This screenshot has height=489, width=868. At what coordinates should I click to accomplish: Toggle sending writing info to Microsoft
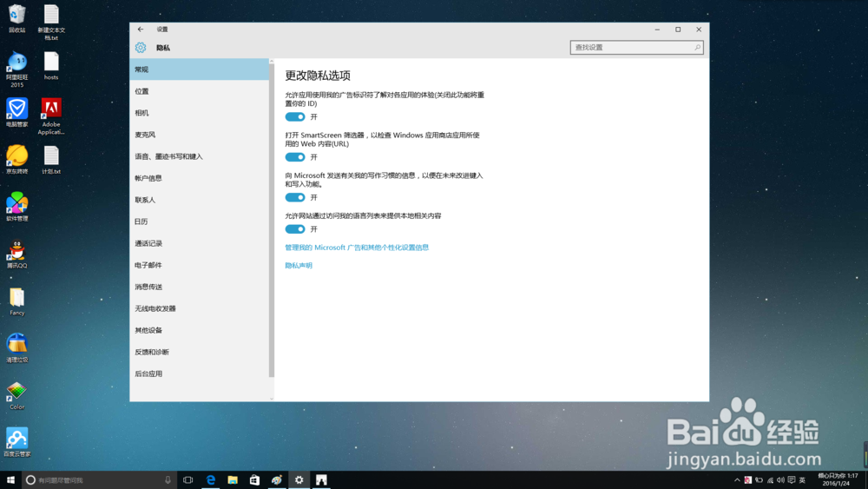pyautogui.click(x=295, y=198)
